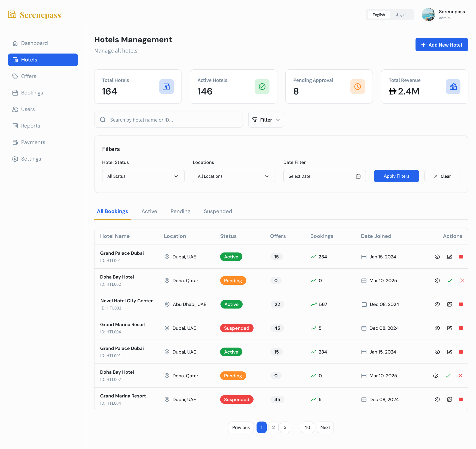476x449 pixels.
Task: Select current page 1 in pagination
Action: tap(262, 427)
